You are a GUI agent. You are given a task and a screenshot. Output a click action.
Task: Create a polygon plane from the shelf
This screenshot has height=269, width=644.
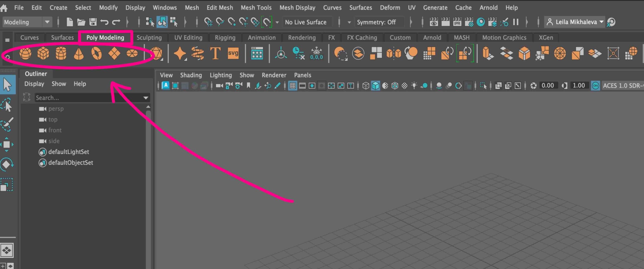pyautogui.click(x=114, y=53)
